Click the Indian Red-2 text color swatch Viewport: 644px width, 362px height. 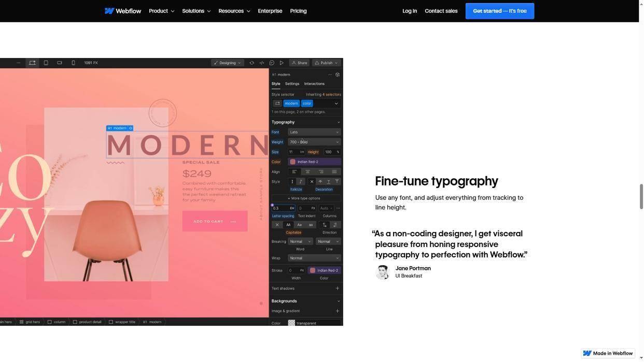click(293, 162)
